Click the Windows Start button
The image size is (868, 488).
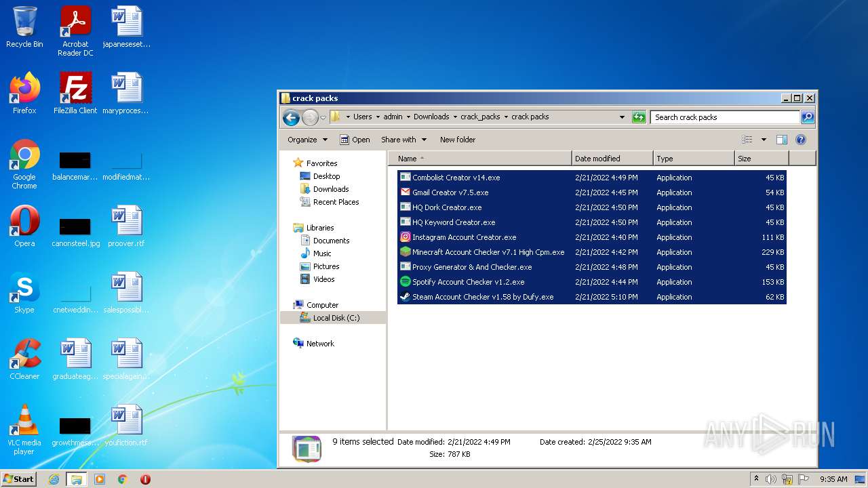click(19, 479)
